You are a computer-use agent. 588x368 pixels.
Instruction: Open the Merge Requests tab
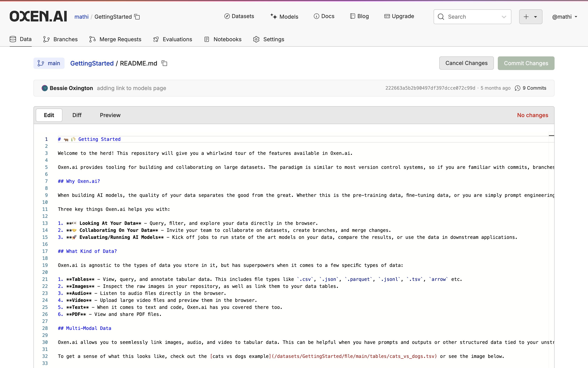[115, 39]
